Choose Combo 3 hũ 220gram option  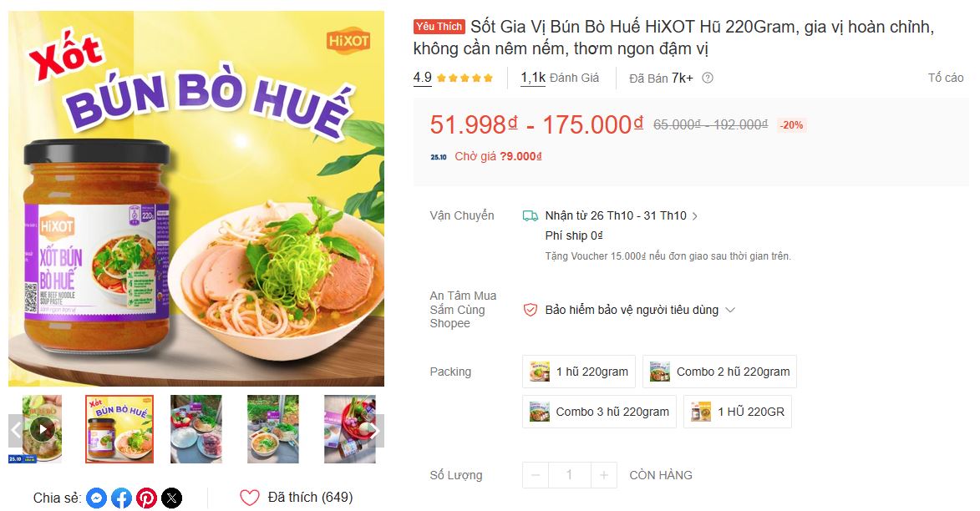coord(599,412)
